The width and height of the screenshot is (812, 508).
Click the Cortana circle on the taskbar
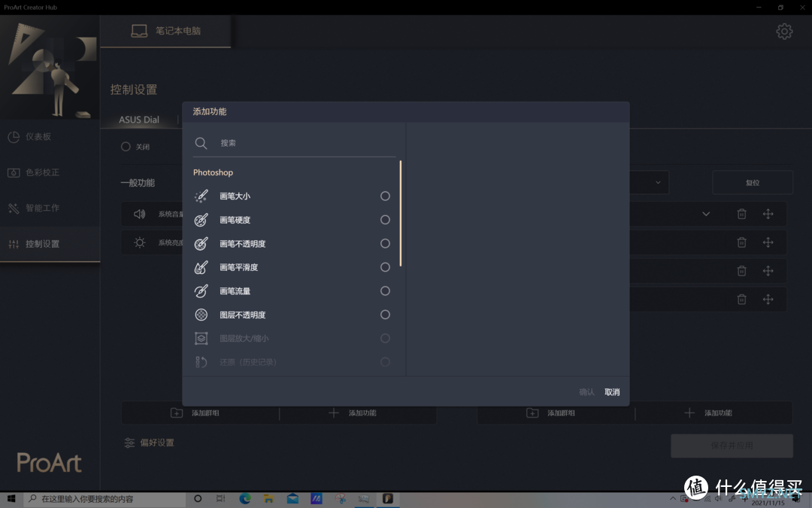pyautogui.click(x=198, y=499)
